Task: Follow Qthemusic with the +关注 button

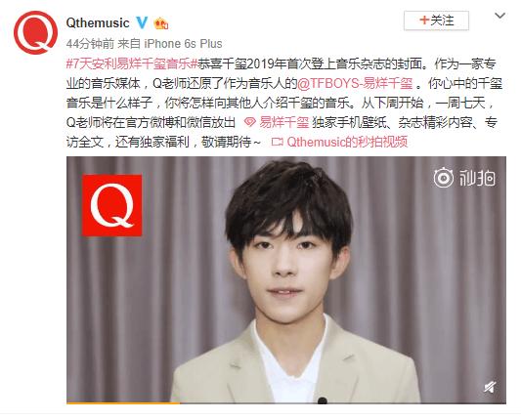Action: click(436, 21)
